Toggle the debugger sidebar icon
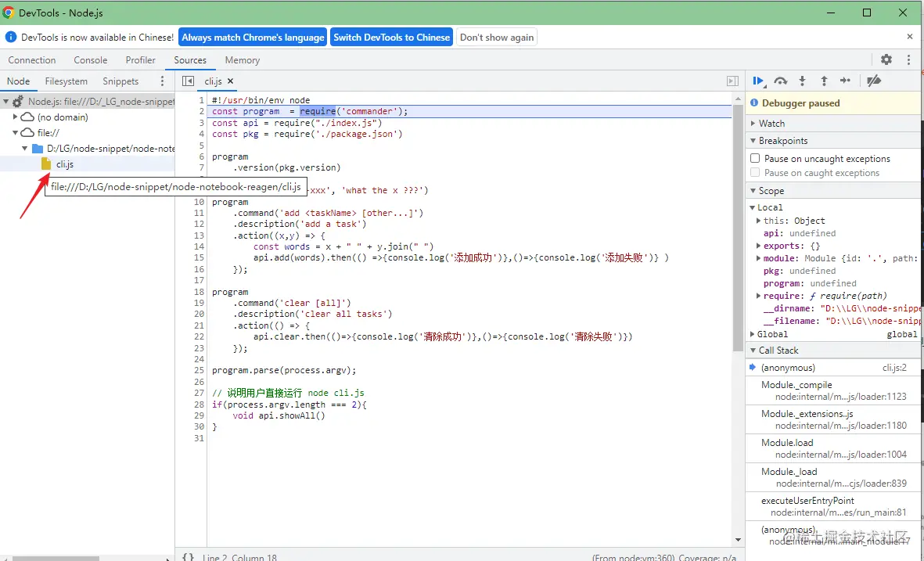924x561 pixels. 732,81
